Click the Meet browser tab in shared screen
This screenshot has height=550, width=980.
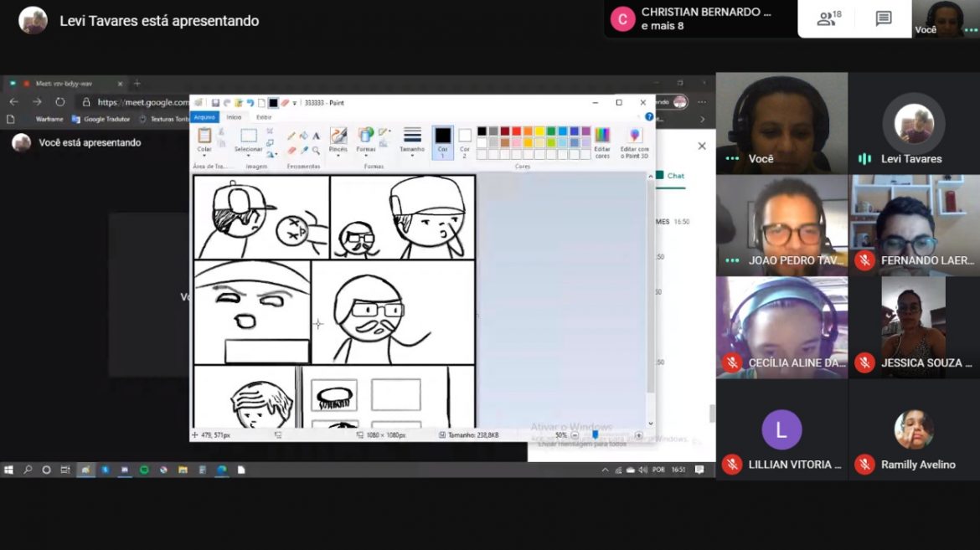point(64,83)
